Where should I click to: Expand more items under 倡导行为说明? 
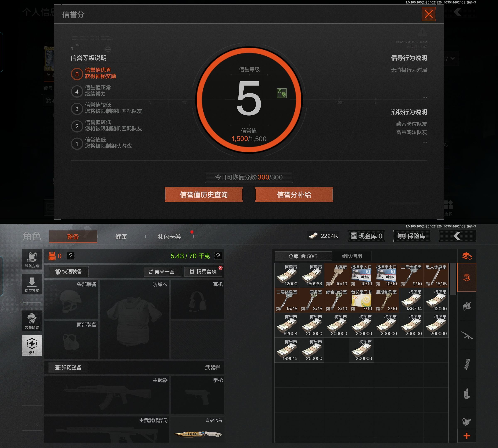pos(425,98)
